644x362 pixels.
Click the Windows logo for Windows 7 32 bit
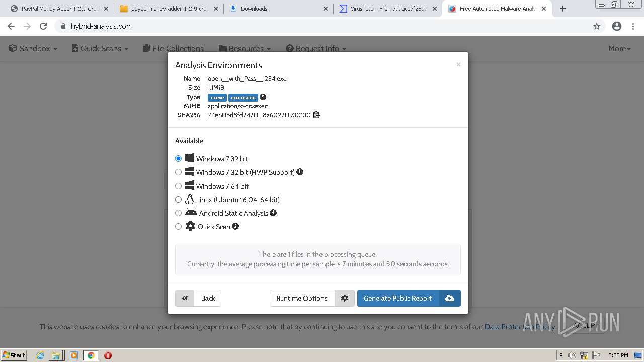pos(190,158)
